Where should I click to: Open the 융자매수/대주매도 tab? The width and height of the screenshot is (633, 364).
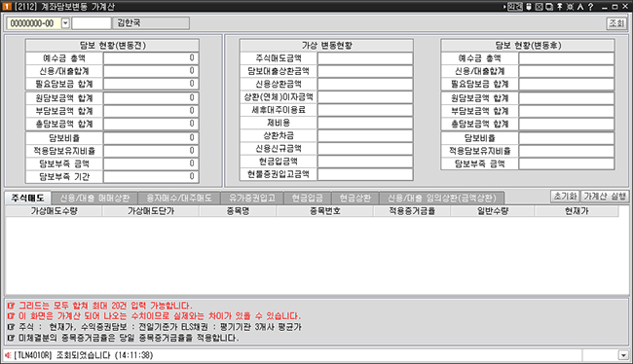[x=179, y=199]
